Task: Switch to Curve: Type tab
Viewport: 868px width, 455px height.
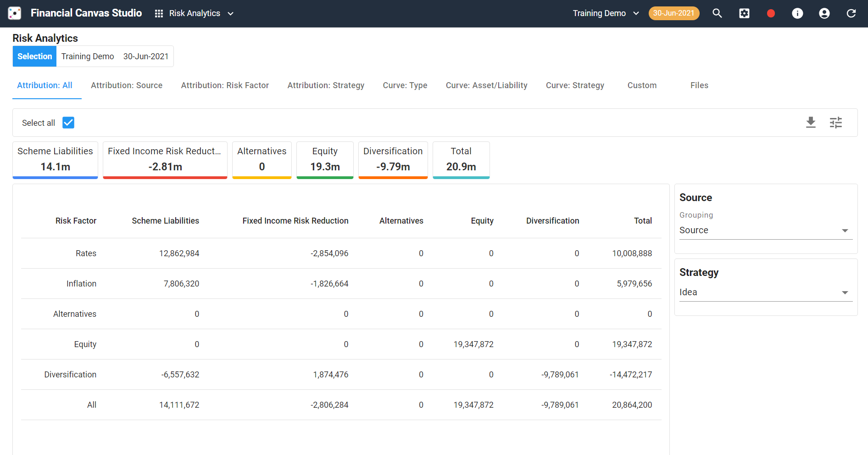Action: click(x=405, y=85)
